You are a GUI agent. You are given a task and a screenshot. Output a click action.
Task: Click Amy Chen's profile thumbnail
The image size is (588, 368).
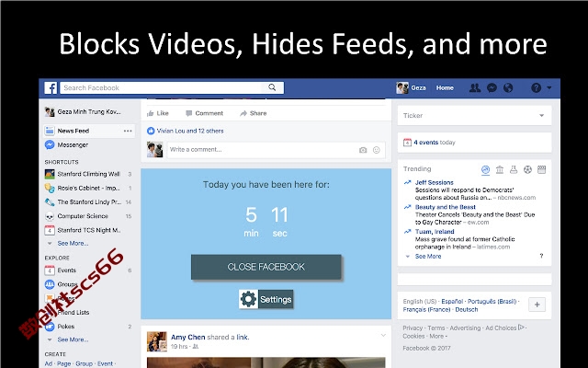click(157, 341)
